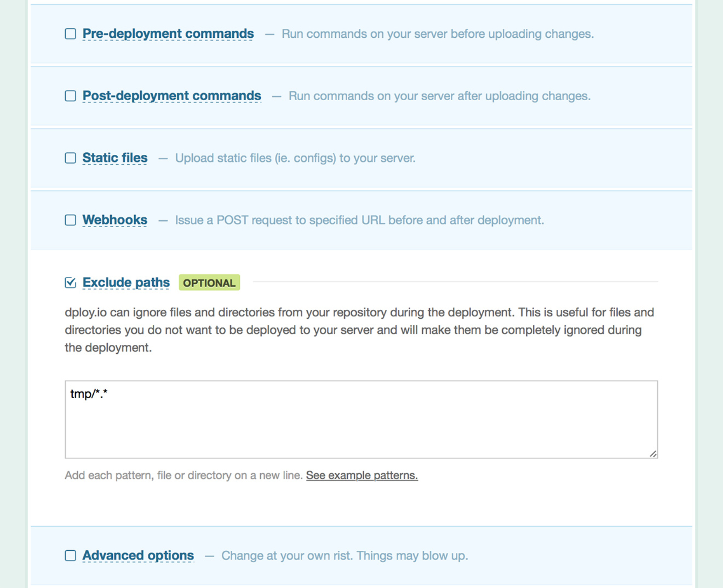Click the green OPTIONAL badge
This screenshot has width=723, height=588.
coord(209,283)
